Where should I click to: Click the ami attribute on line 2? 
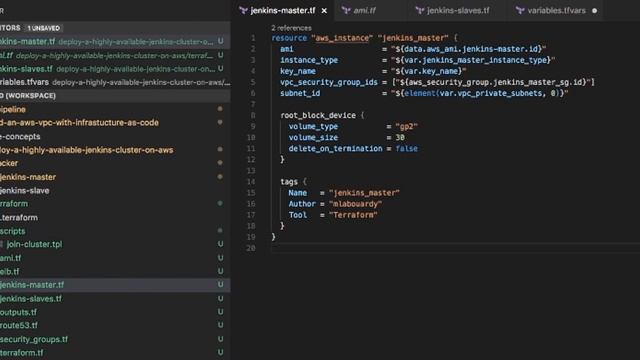coord(287,49)
